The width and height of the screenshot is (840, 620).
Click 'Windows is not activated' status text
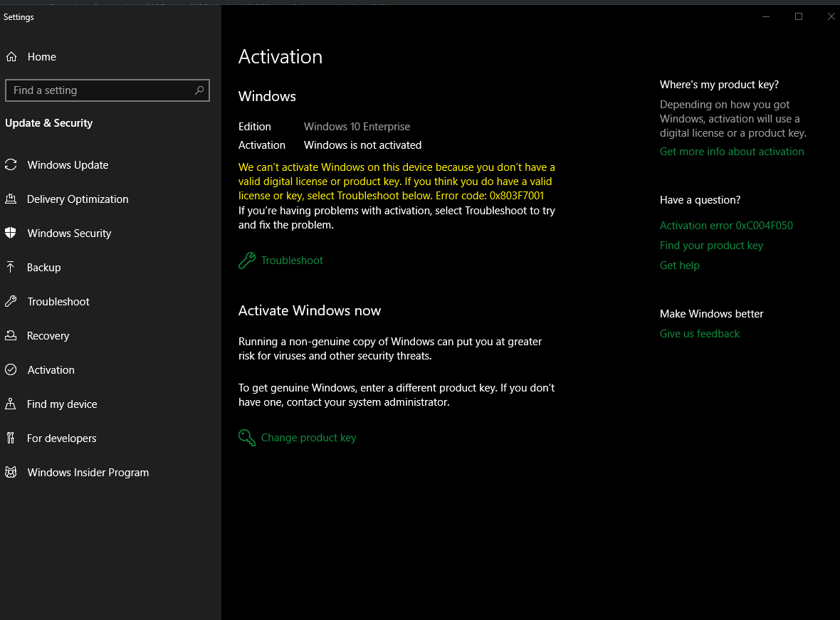point(362,145)
